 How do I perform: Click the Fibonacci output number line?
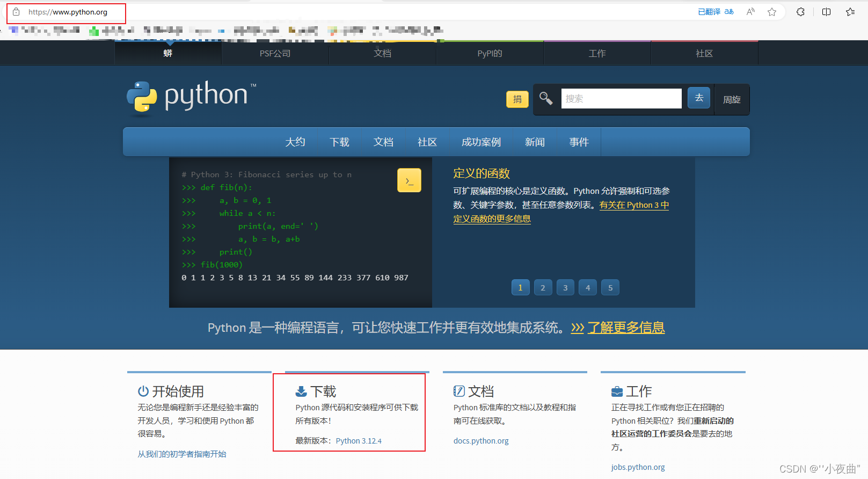tap(295, 278)
